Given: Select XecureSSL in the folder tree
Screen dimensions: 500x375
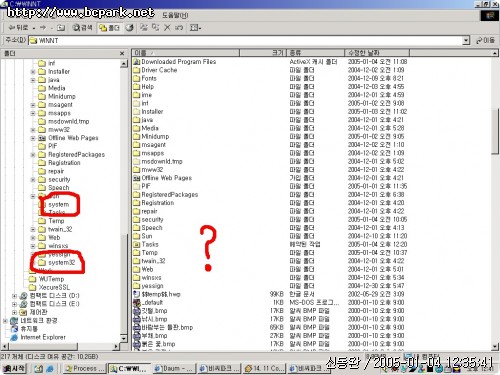Looking at the screenshot, I should pyautogui.click(x=54, y=287).
